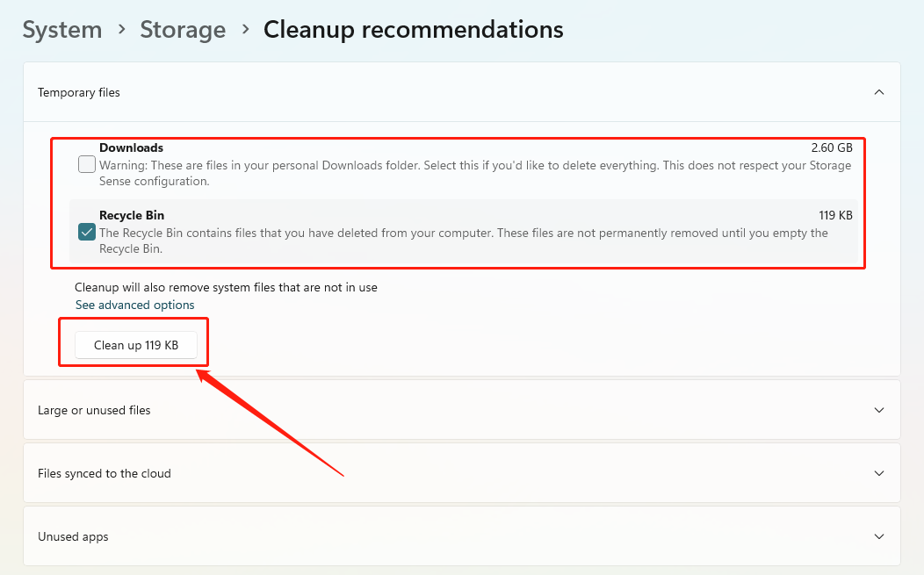Image resolution: width=924 pixels, height=575 pixels.
Task: Tick the Downloads checkbox
Action: [x=87, y=164]
